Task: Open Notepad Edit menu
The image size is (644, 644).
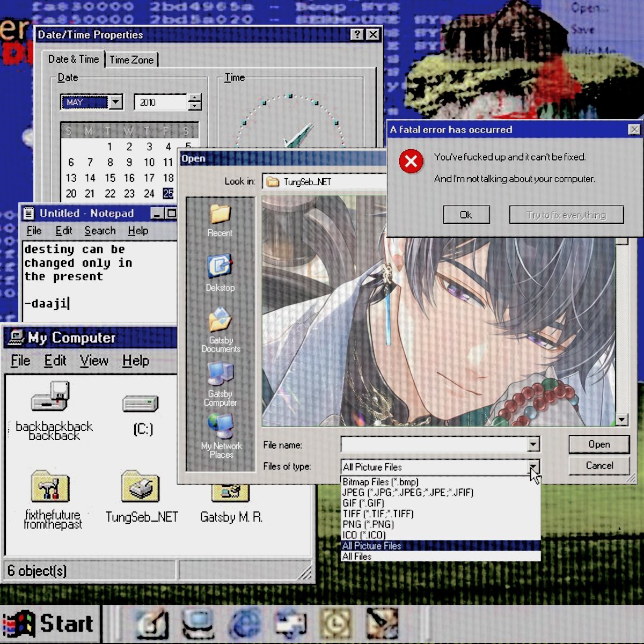Action: (64, 231)
